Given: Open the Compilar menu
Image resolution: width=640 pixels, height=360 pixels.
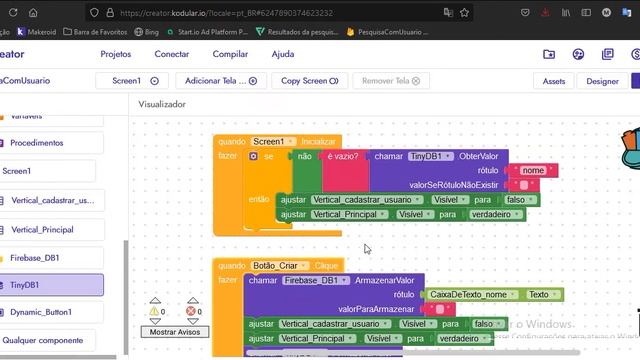Looking at the screenshot, I should [230, 54].
